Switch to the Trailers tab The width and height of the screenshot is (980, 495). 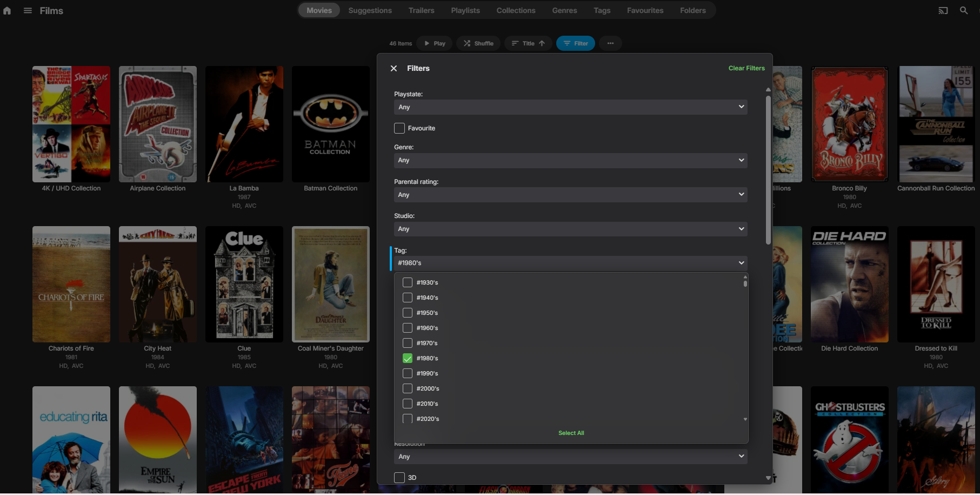(422, 10)
